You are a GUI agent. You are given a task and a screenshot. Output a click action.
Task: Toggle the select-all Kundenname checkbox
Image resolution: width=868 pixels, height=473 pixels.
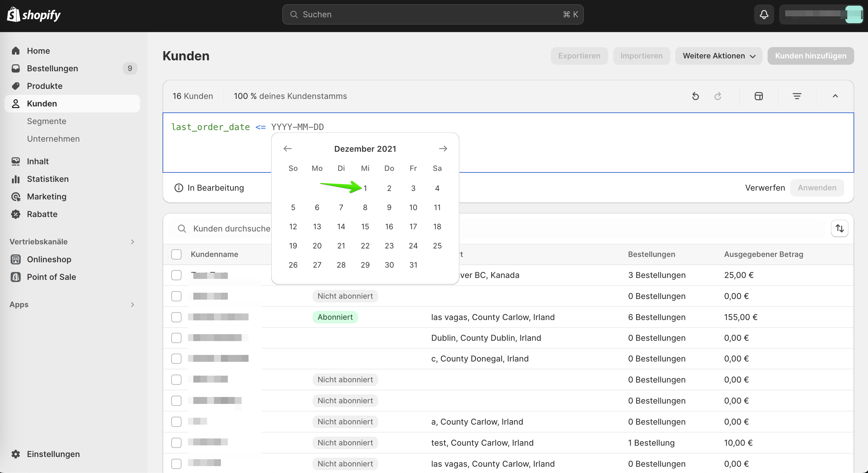176,254
